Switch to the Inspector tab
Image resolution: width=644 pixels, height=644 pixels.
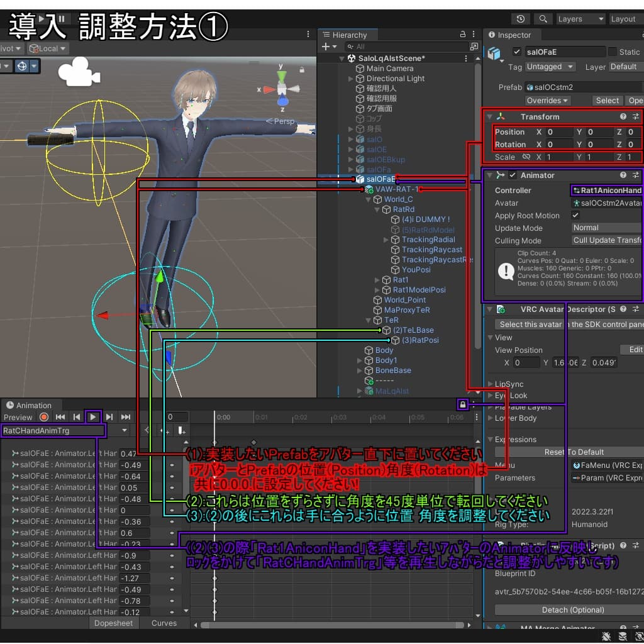(x=511, y=35)
